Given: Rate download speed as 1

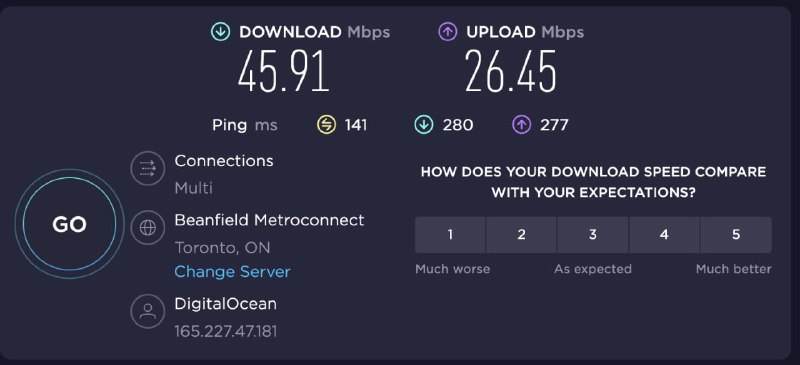Looking at the screenshot, I should 450,235.
